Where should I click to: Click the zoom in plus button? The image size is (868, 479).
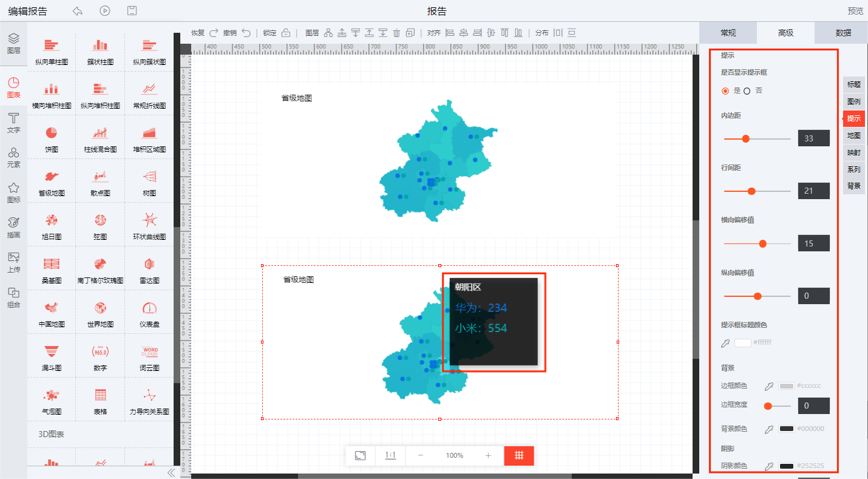488,455
